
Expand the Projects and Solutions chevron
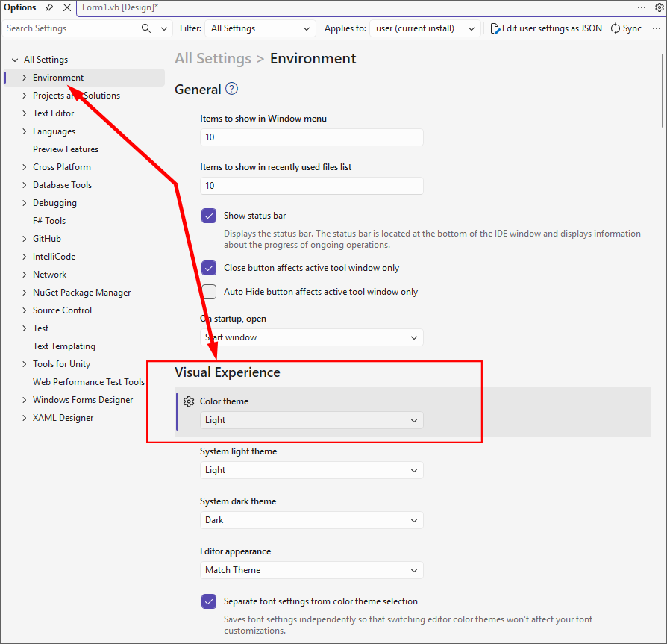click(x=24, y=96)
